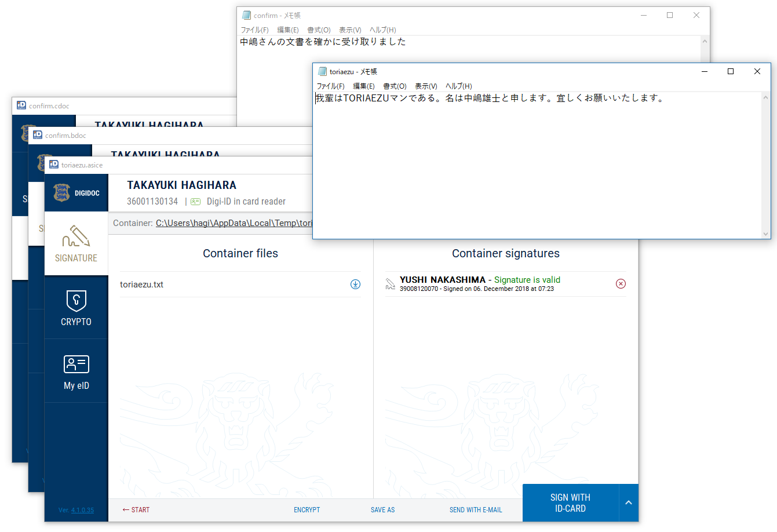Expand the signing options chevron arrow
This screenshot has width=777, height=532.
point(629,502)
